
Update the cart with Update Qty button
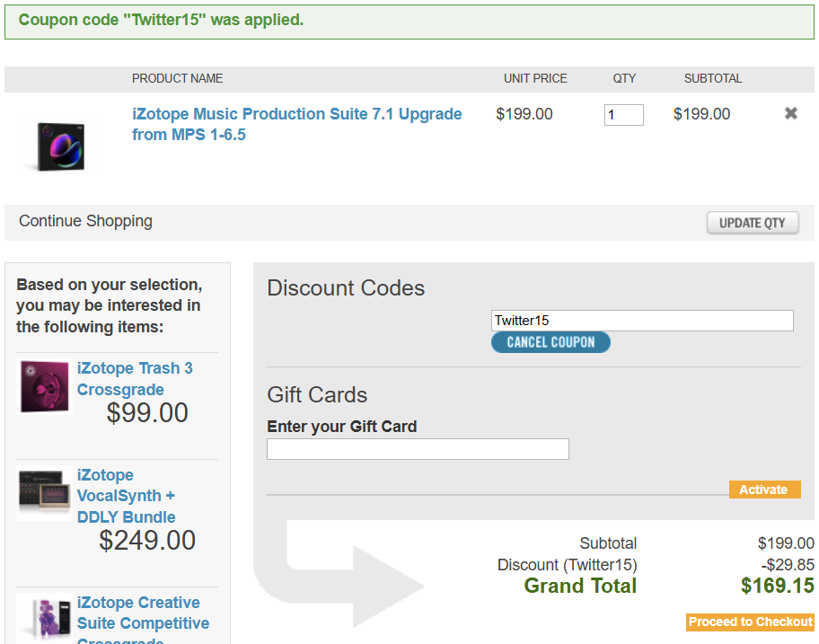point(753,223)
